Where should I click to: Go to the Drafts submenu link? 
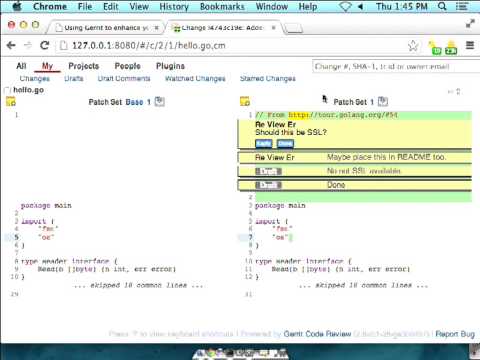[74, 79]
